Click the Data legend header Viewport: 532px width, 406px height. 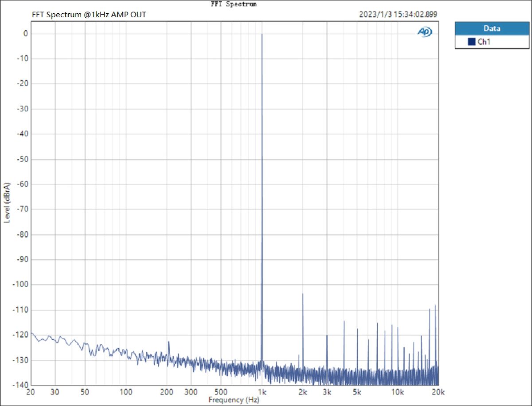click(492, 28)
